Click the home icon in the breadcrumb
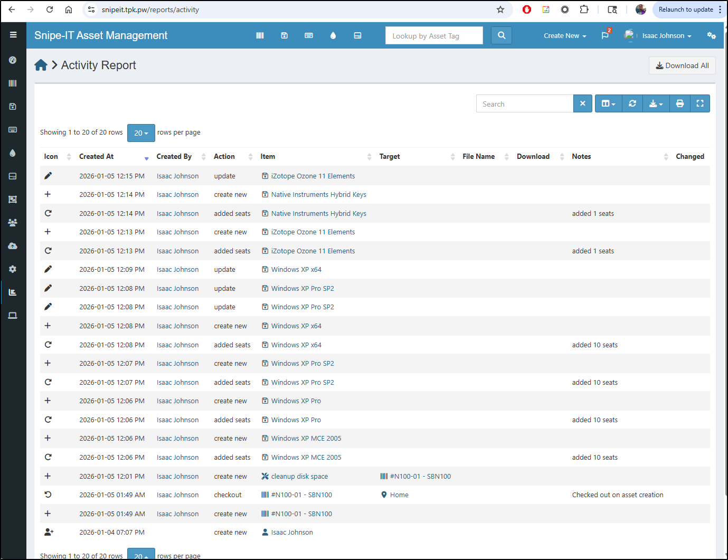Screen dimensions: 728x560 point(41,65)
